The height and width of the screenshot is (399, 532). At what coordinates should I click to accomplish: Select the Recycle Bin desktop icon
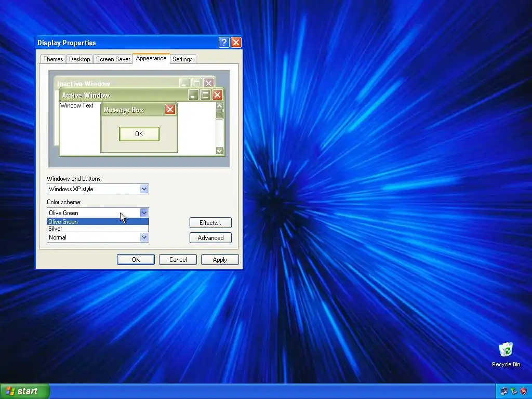506,354
